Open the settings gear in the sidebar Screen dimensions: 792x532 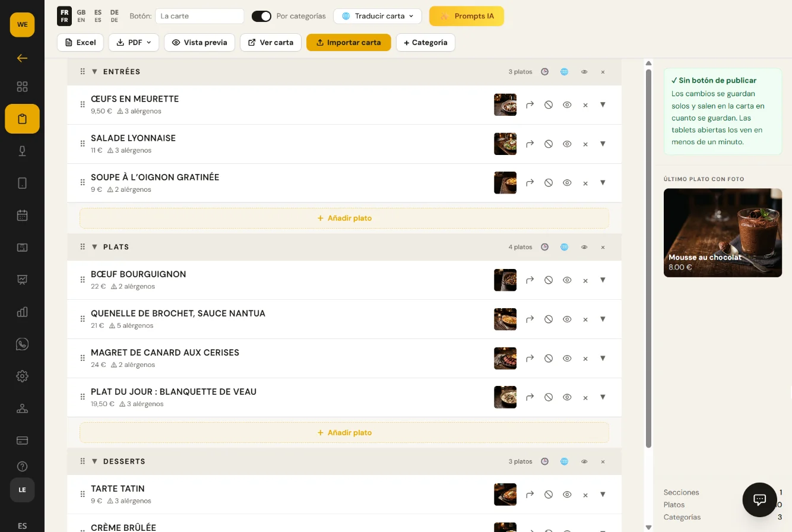(23, 376)
